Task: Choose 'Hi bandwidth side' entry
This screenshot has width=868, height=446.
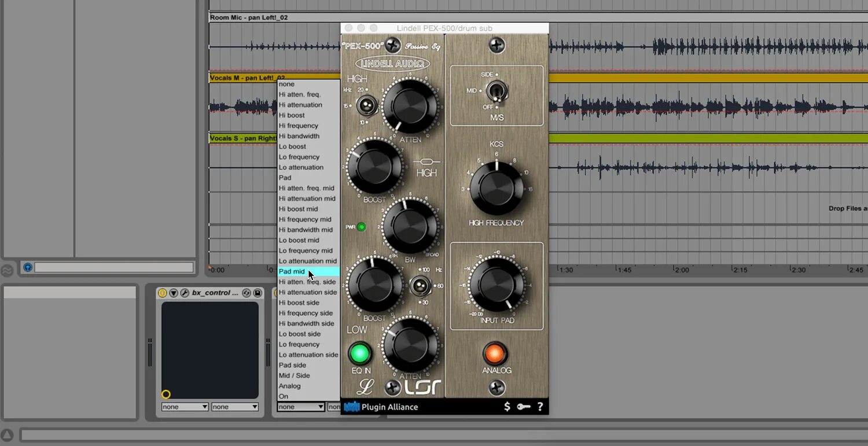Action: click(x=308, y=323)
